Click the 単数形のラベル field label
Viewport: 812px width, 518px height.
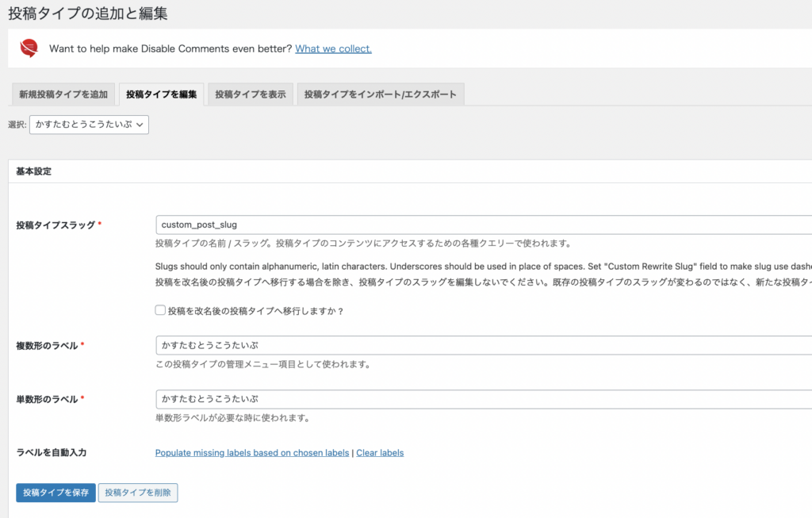point(47,399)
